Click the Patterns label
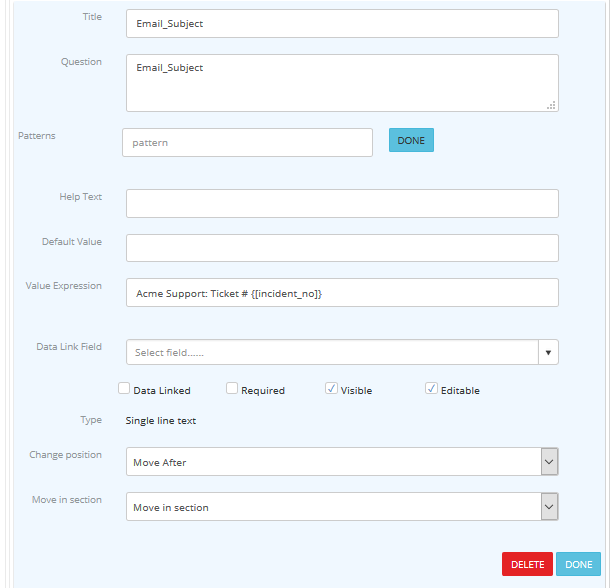The width and height of the screenshot is (612, 588). (37, 136)
